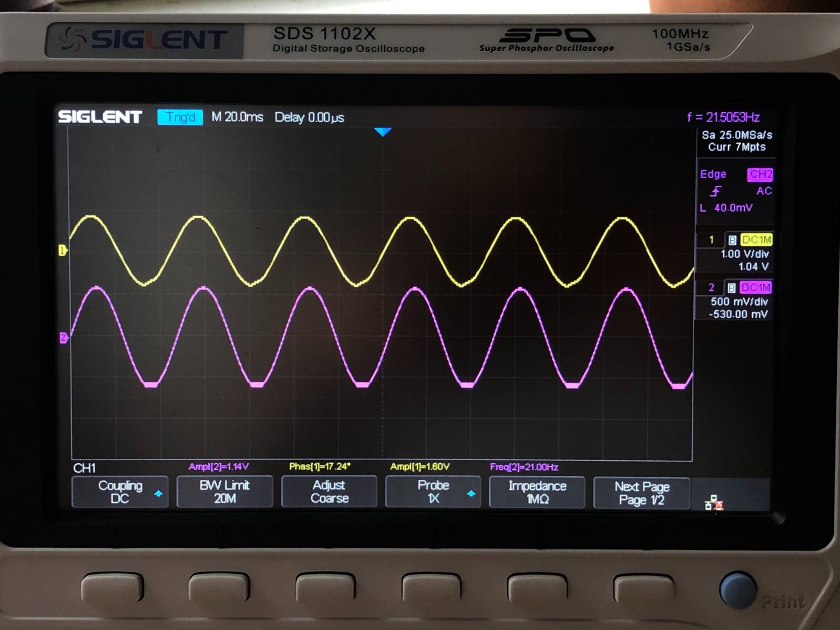The width and height of the screenshot is (840, 630).
Task: Push the blue Print button
Action: pyautogui.click(x=738, y=590)
